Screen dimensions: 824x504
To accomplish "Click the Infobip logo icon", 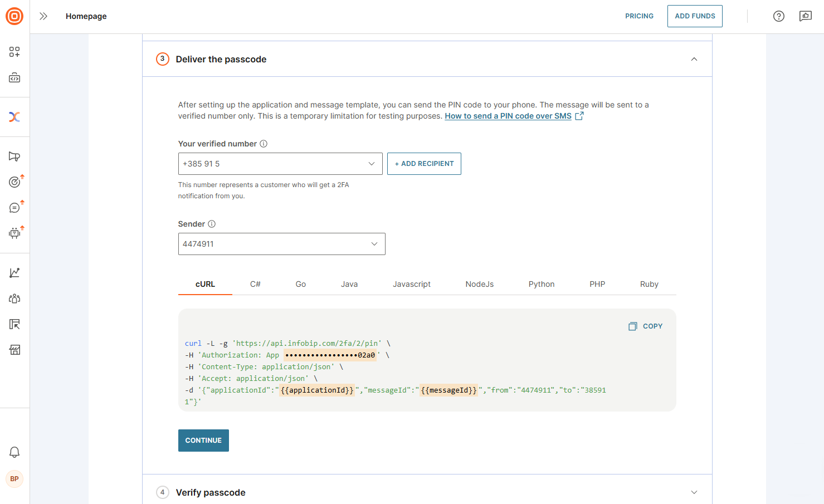I will (x=14, y=16).
